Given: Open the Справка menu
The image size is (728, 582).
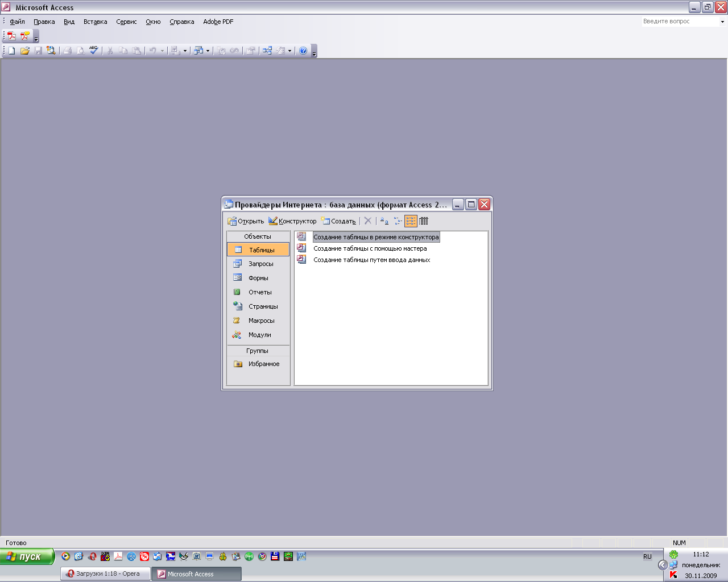Looking at the screenshot, I should (181, 22).
